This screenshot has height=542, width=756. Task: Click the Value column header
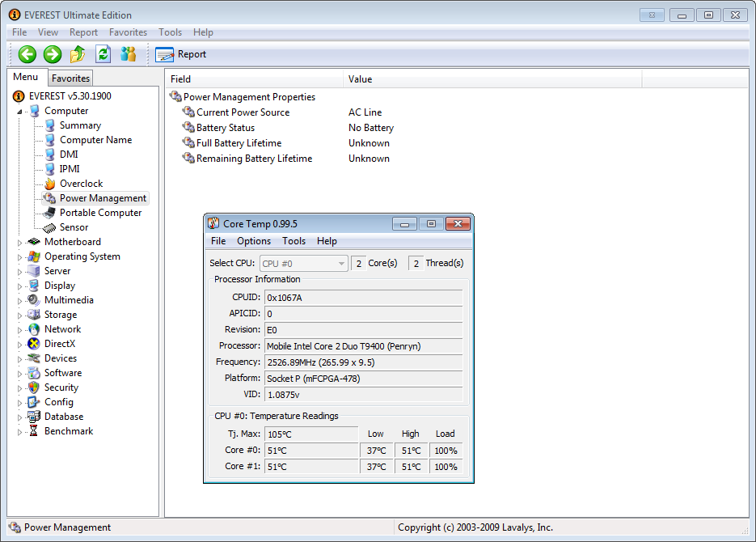pos(492,79)
